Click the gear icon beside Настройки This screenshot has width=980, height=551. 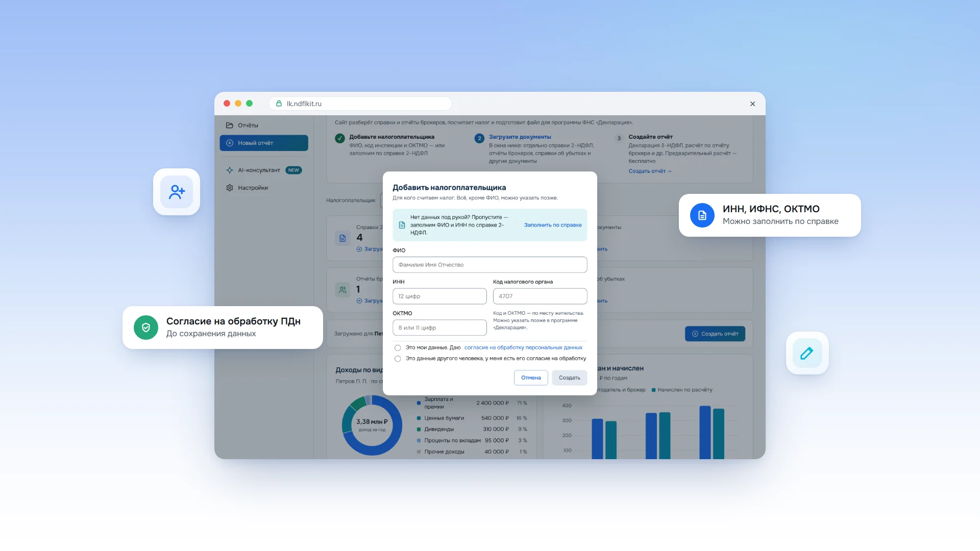click(x=230, y=188)
